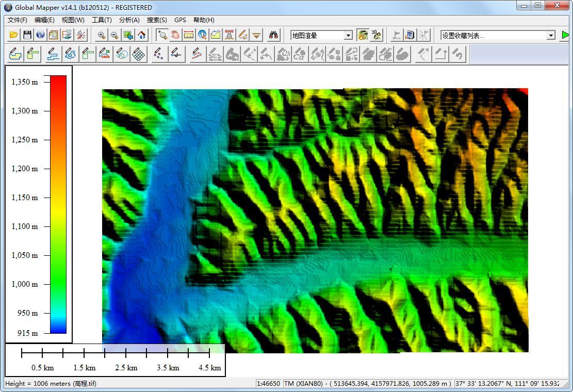
Task: Open the 分析(A) menu
Action: 129,20
